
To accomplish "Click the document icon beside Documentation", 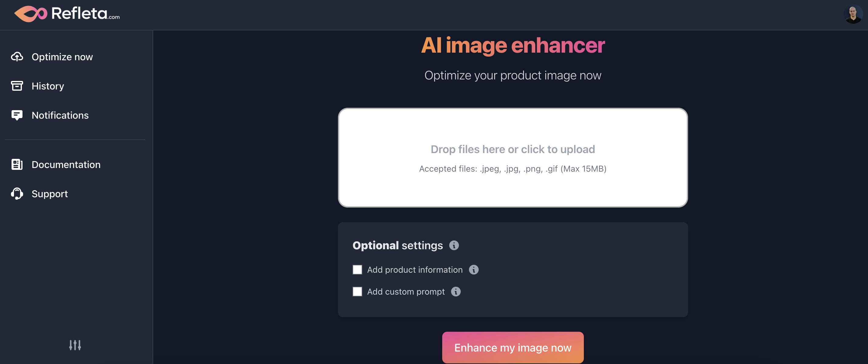I will point(17,165).
